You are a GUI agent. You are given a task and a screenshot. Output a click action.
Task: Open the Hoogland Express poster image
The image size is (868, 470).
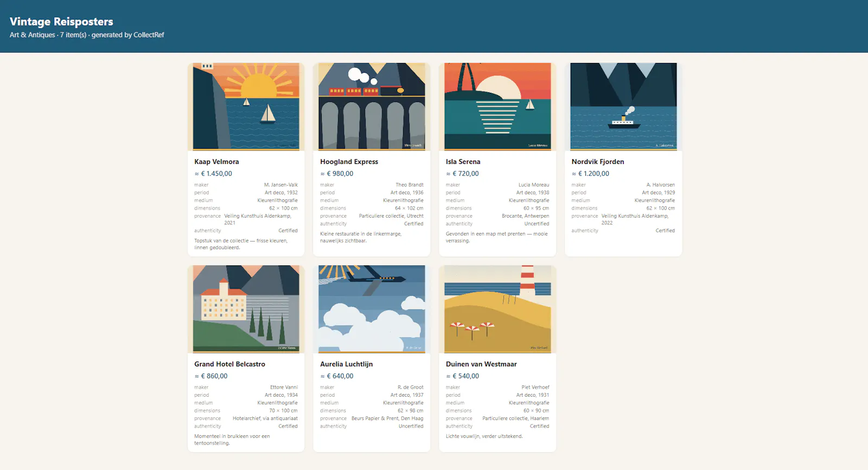(372, 106)
